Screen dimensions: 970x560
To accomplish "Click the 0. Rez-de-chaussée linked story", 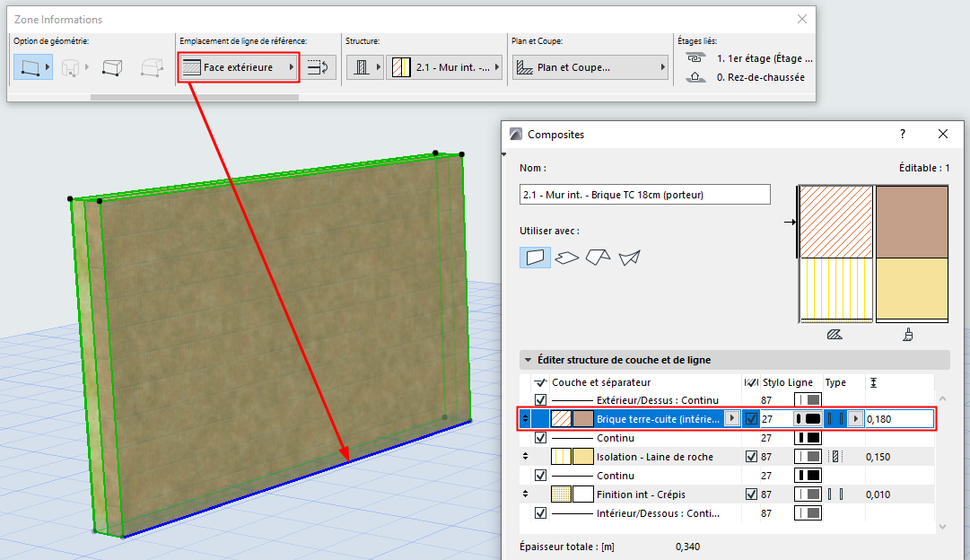I will point(760,77).
